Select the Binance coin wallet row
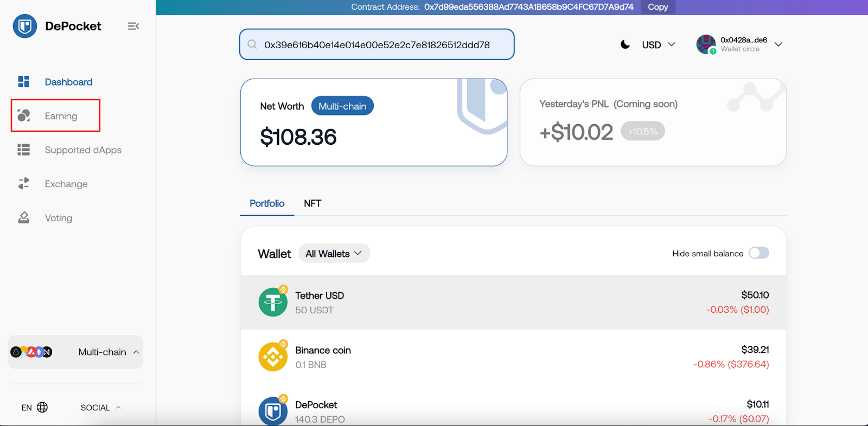The image size is (868, 426). tap(514, 357)
